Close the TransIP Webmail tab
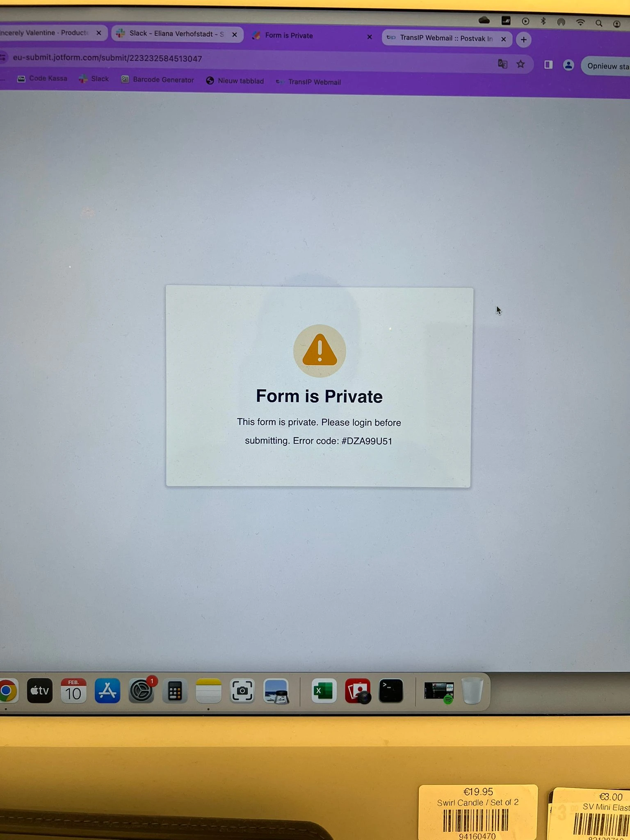Viewport: 630px width, 840px height. [504, 39]
